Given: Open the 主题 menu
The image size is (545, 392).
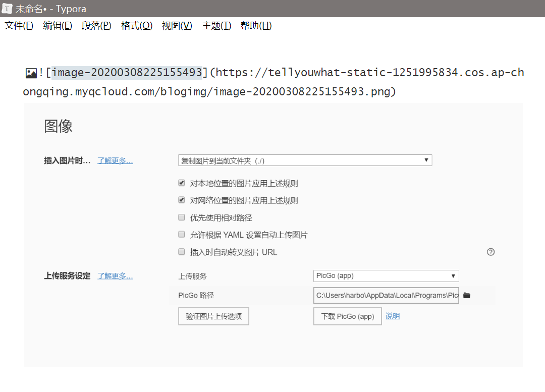Looking at the screenshot, I should (216, 26).
